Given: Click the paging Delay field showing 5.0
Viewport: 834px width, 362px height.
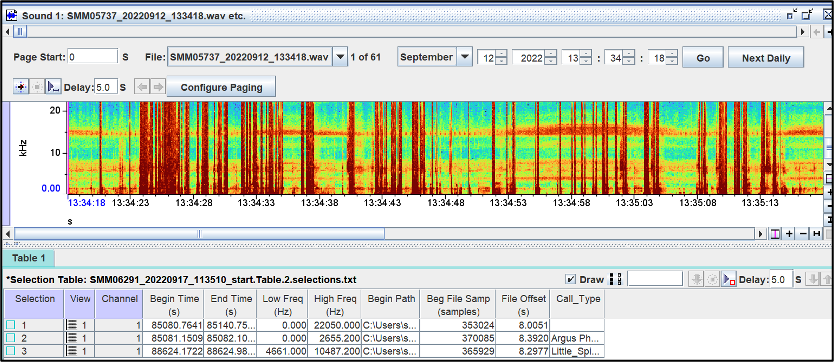Looking at the screenshot, I should click(x=106, y=87).
